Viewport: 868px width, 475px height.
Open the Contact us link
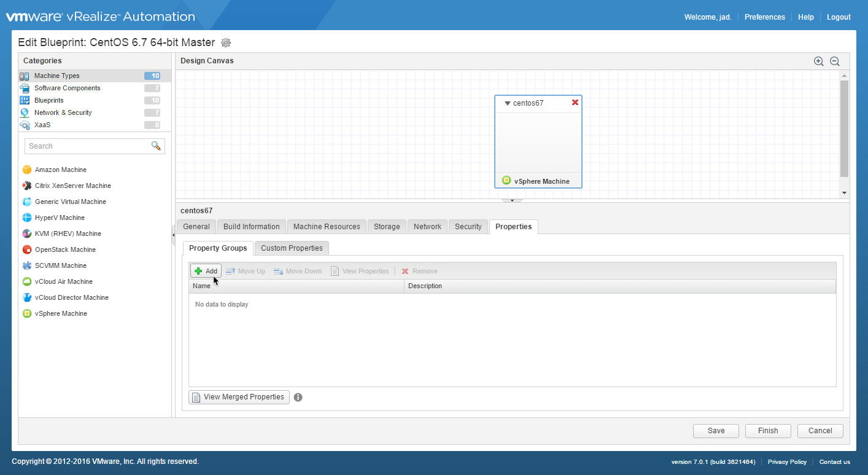[x=835, y=462]
